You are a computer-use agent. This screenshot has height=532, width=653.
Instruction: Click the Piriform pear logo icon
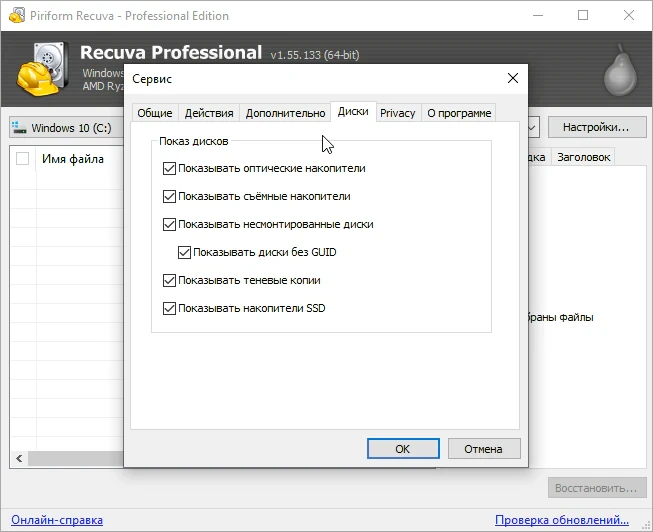[x=621, y=70]
